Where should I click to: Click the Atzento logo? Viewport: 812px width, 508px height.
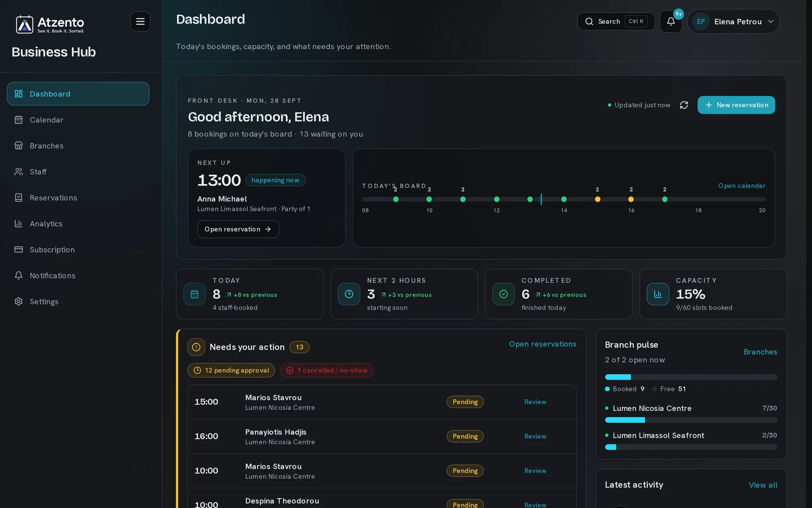(50, 25)
